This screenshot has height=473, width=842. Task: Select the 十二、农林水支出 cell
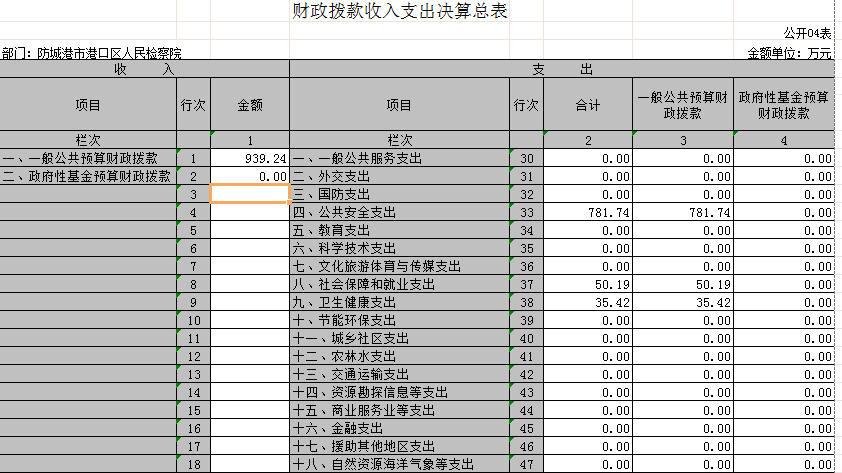(x=400, y=356)
